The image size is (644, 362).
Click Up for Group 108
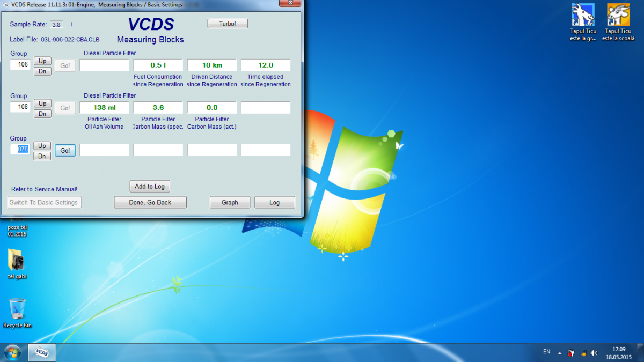coord(42,104)
